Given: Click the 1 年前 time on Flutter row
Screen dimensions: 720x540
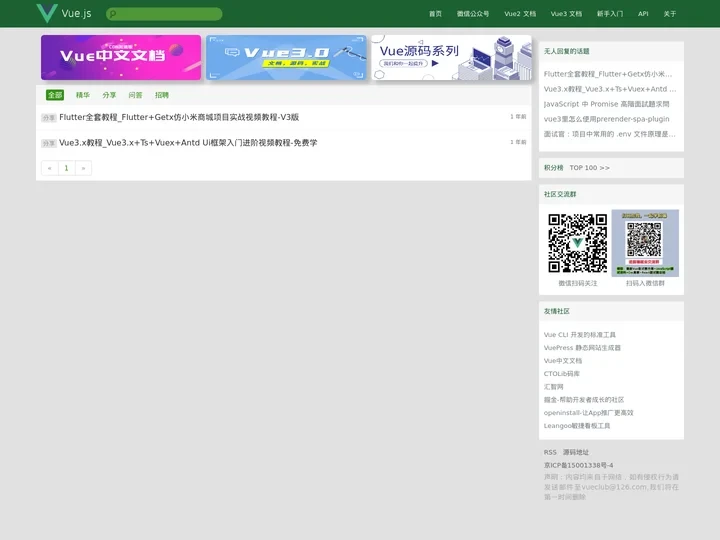Looking at the screenshot, I should pos(518,117).
